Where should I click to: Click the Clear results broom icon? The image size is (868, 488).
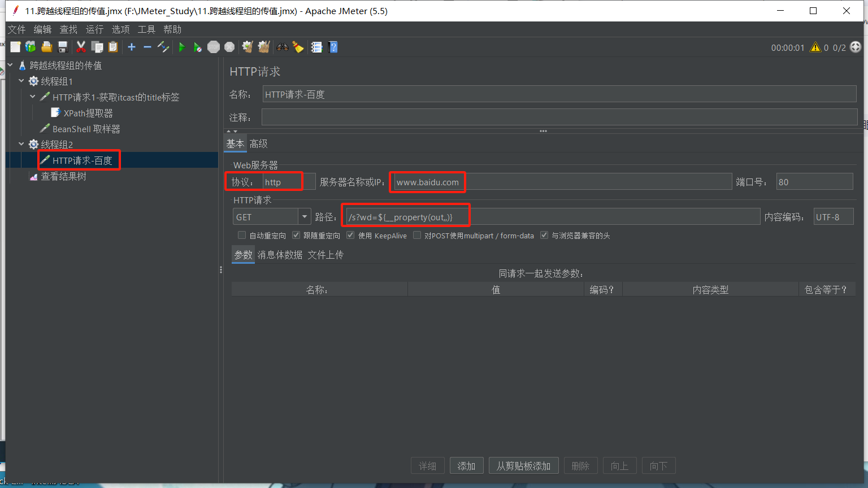pyautogui.click(x=248, y=47)
